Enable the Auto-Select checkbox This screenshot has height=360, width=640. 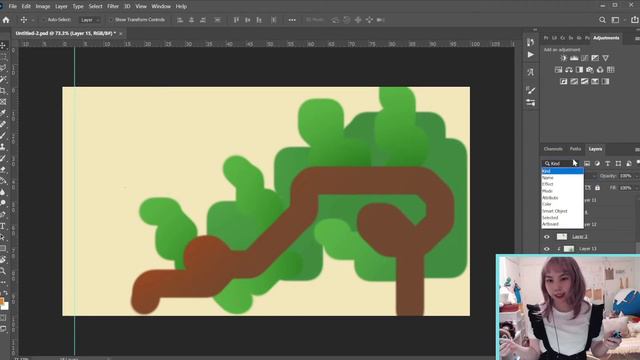pos(44,20)
